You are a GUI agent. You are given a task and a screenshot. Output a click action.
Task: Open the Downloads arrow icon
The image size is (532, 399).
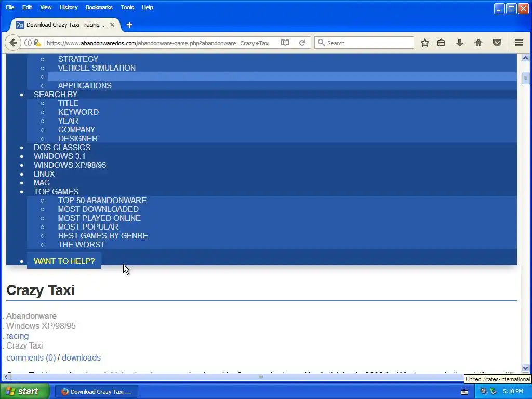click(x=460, y=43)
